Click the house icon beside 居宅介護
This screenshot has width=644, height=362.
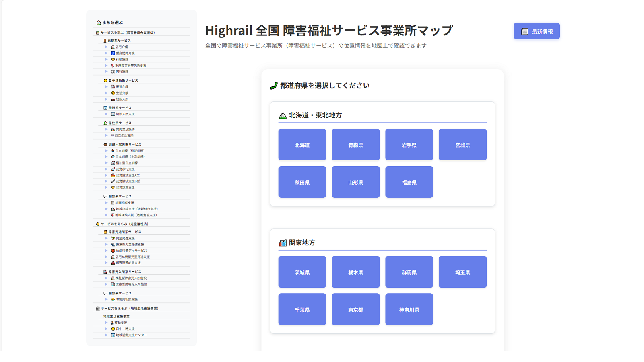coord(113,47)
